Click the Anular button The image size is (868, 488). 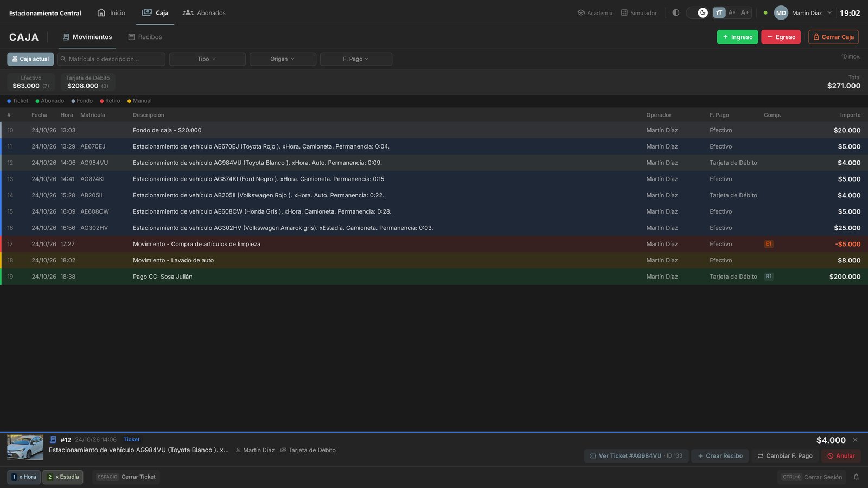coord(841,456)
